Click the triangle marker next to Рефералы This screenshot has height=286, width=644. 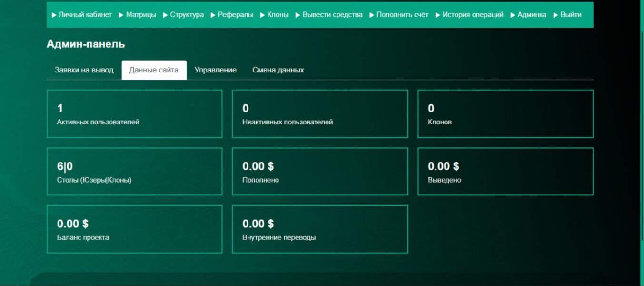[212, 14]
